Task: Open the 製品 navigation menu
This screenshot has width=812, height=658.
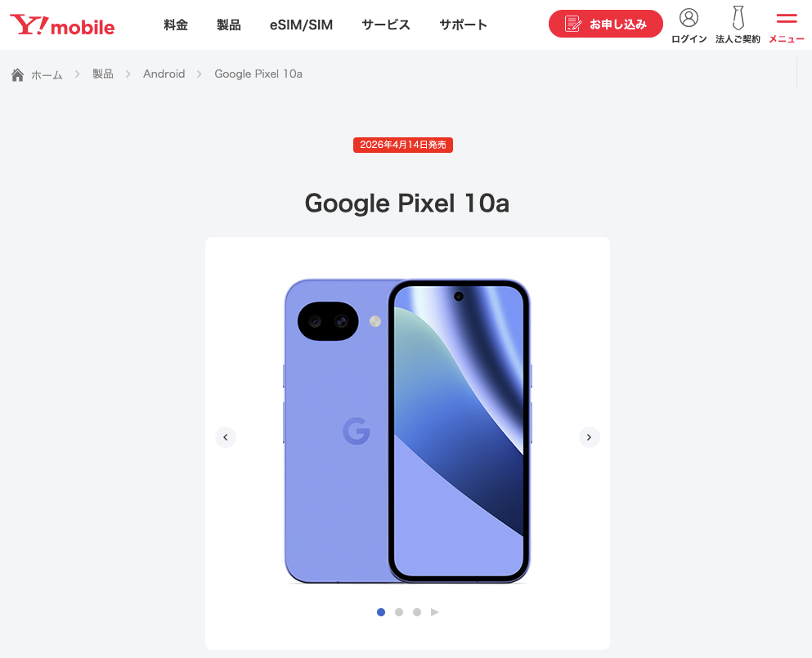Action: point(228,25)
